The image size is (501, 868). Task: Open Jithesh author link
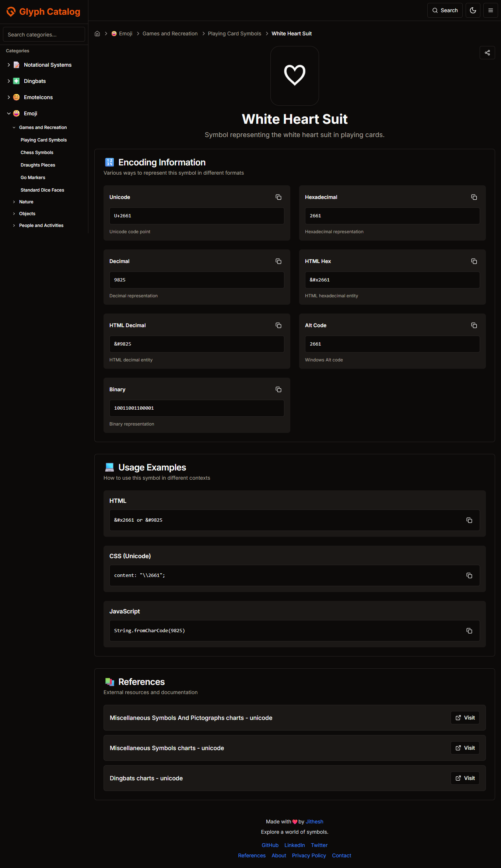click(x=315, y=822)
